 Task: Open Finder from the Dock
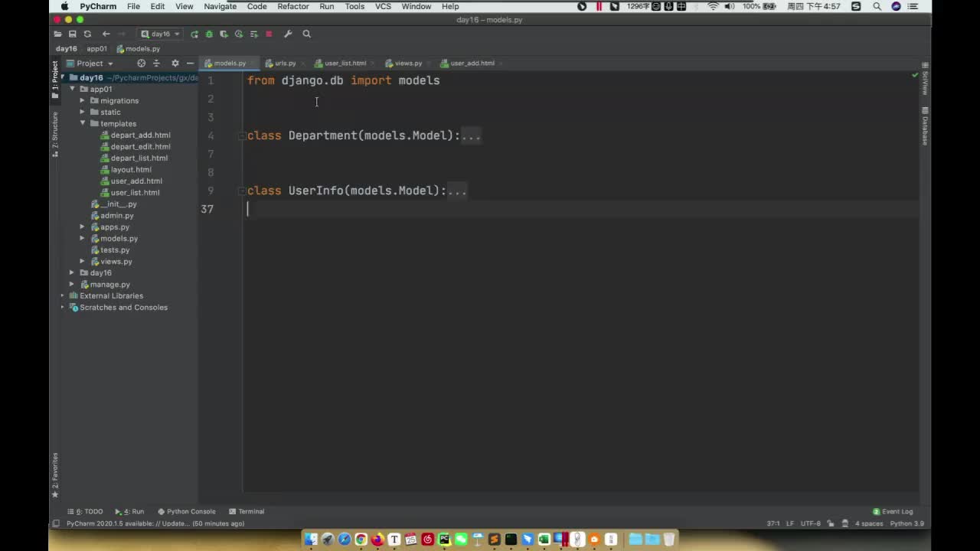point(310,540)
